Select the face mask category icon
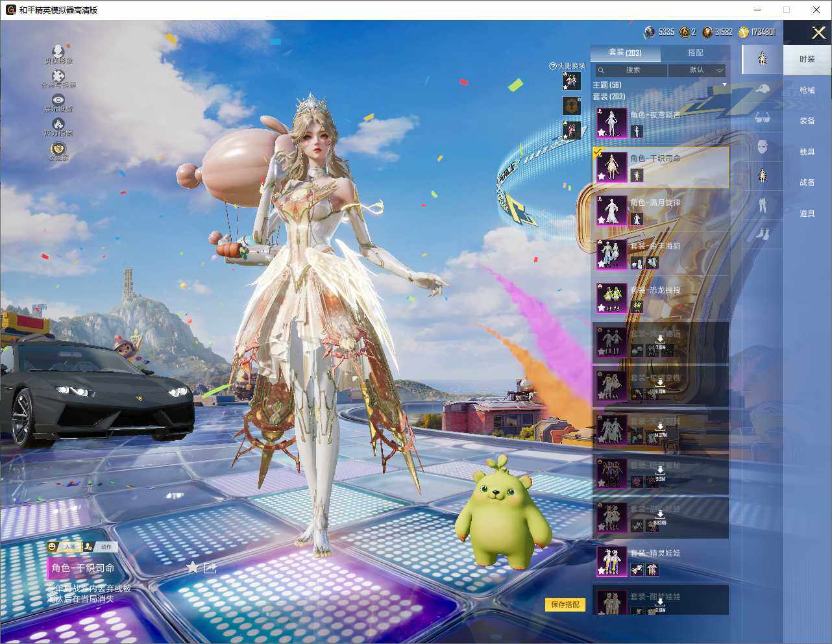This screenshot has height=644, width=832. 763,147
